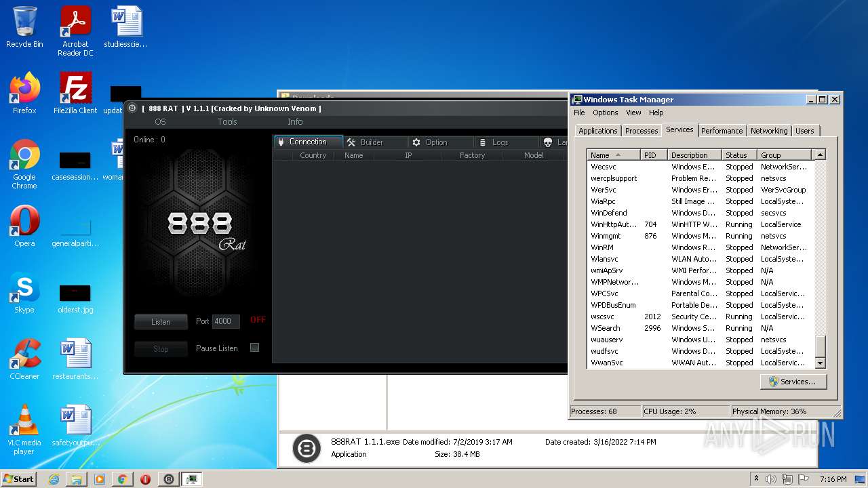Open CCleaner desktop shortcut
This screenshot has height=488, width=868.
(24, 359)
